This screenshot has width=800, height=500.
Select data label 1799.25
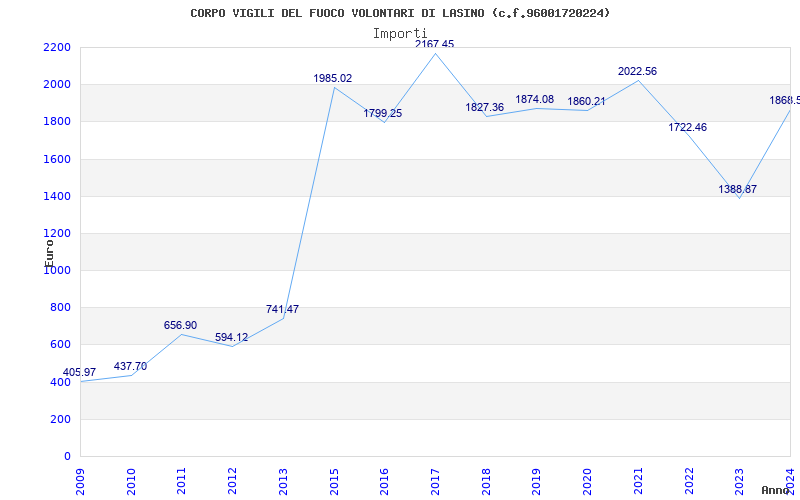tap(383, 114)
